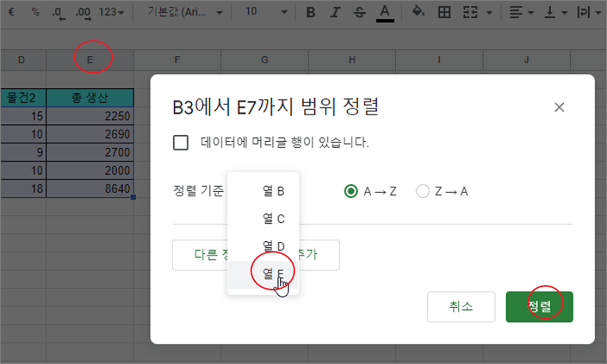
Task: Select the A→Z ascending radio button
Action: [x=351, y=191]
